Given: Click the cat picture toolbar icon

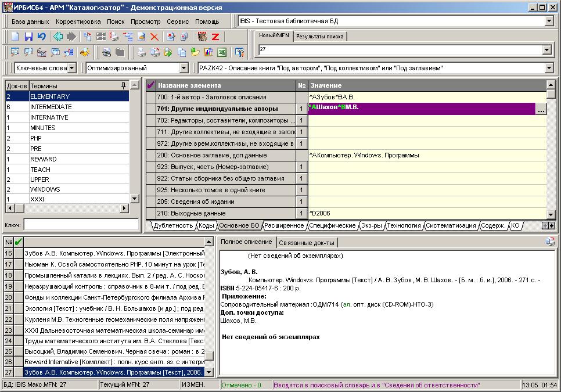Looking at the screenshot, I should 202,37.
